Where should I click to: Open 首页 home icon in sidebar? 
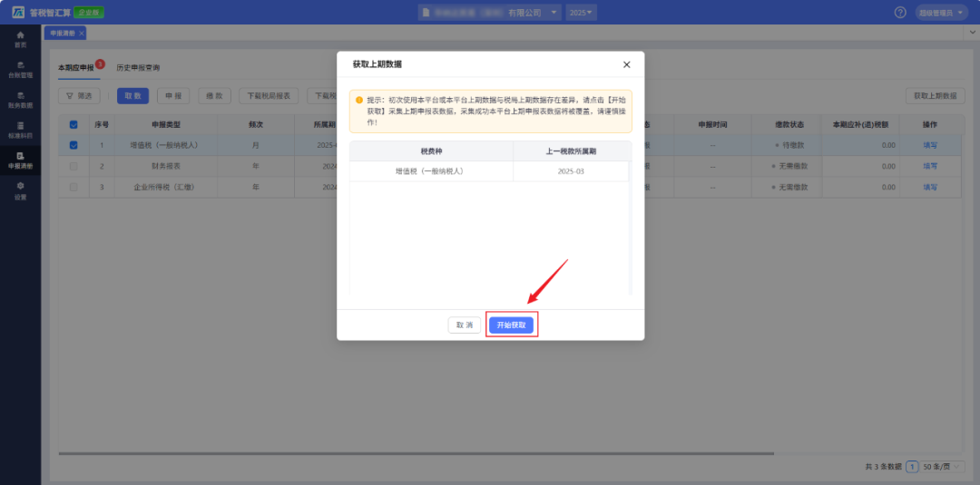(x=21, y=39)
